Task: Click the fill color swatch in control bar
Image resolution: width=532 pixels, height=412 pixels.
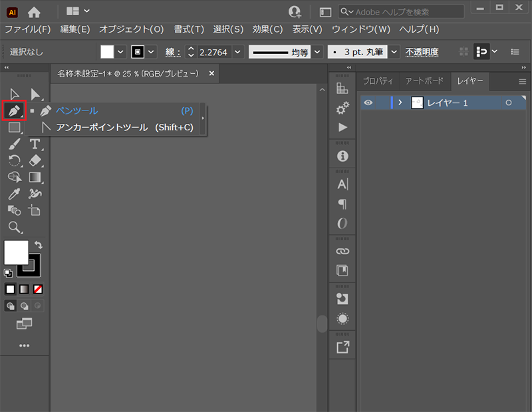Action: pos(107,52)
